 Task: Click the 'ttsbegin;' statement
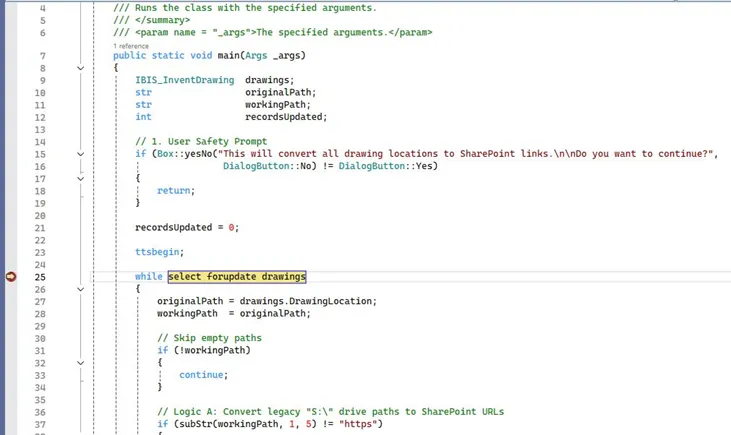click(159, 252)
